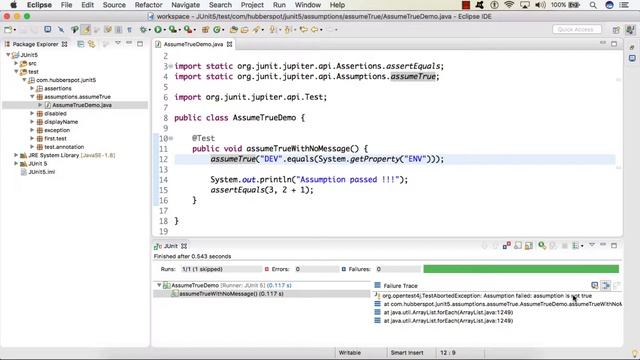Click the Run External Tools toolbar icon
The height and width of the screenshot is (360, 640).
coord(187,29)
